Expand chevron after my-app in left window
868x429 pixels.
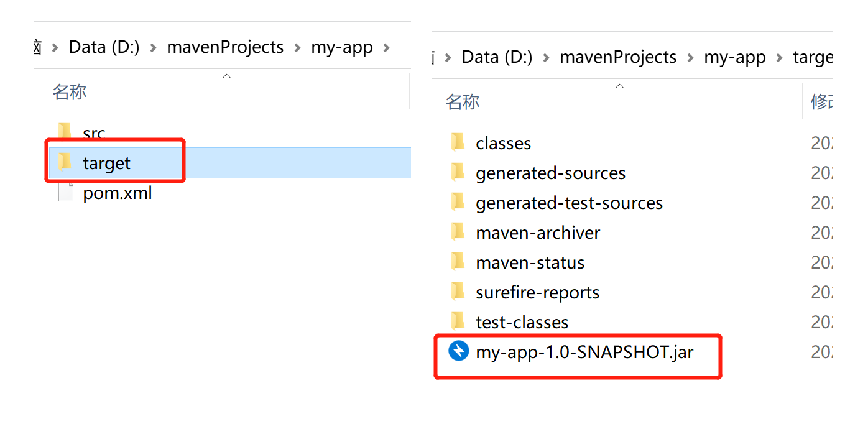click(x=387, y=48)
